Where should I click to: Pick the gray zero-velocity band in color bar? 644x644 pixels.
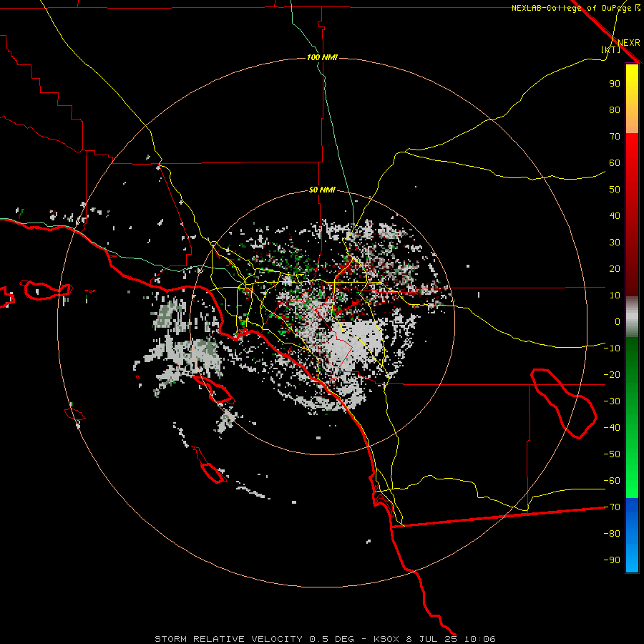coord(632,317)
